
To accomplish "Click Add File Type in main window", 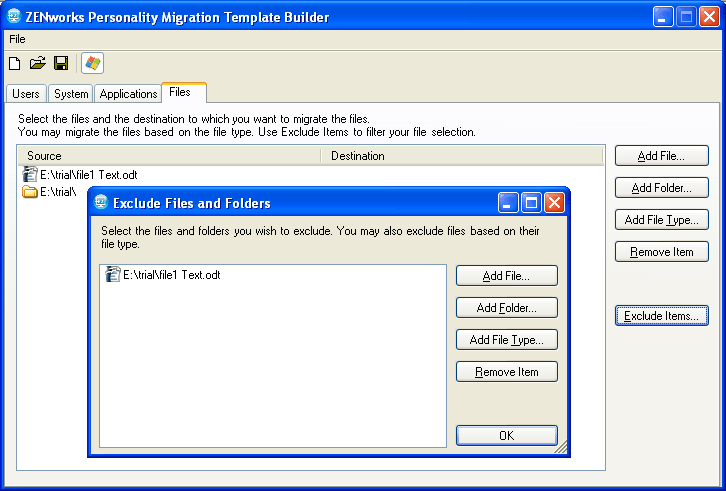I will pyautogui.click(x=662, y=220).
